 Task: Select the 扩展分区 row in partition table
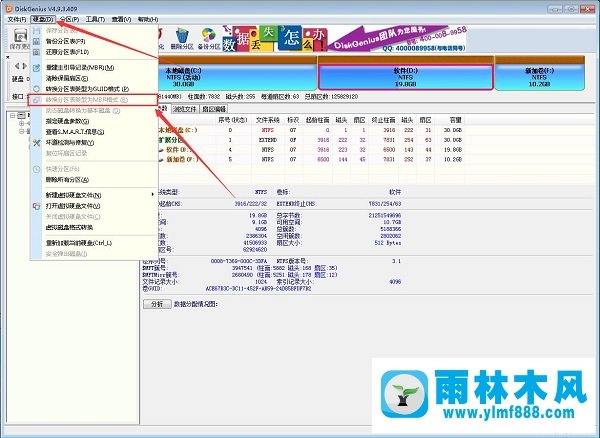click(x=310, y=140)
